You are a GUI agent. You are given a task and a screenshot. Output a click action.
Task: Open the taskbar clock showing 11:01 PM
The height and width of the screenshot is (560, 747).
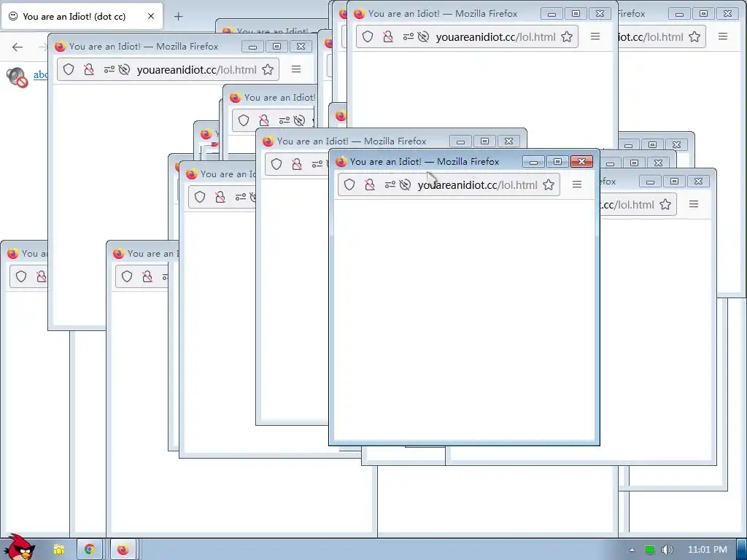coord(708,550)
